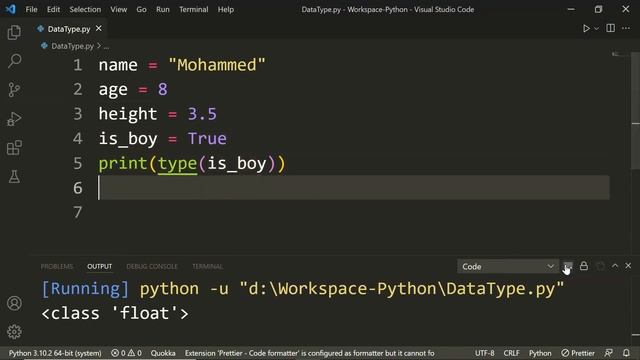
Task: Open the Extensions view
Action: pyautogui.click(x=14, y=148)
